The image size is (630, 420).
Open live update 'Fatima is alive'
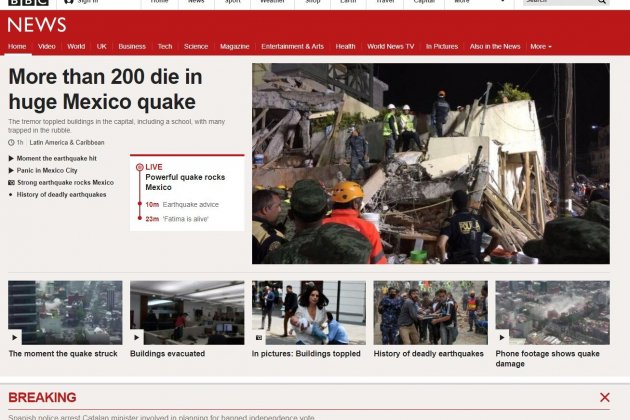(x=185, y=219)
